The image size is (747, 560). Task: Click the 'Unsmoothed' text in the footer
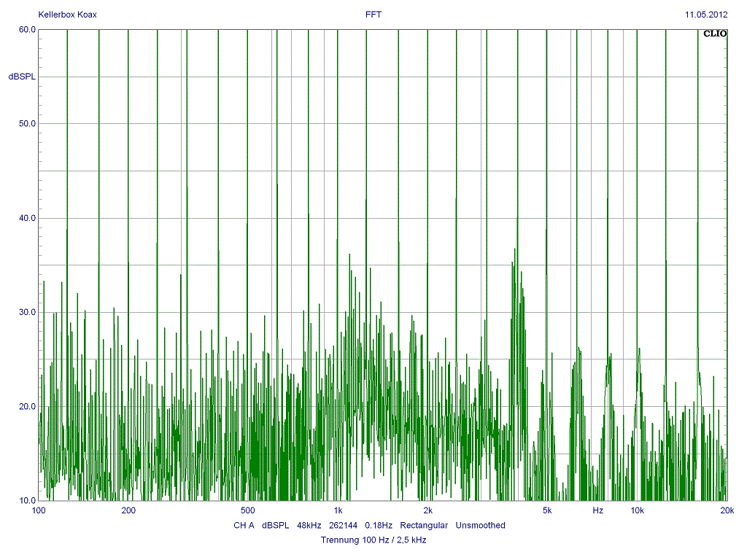[x=480, y=526]
